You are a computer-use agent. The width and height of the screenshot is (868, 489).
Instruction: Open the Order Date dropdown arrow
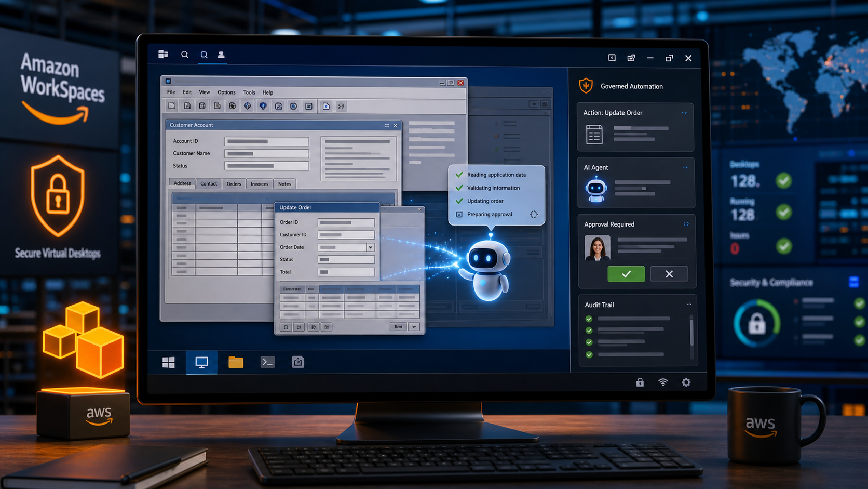[x=371, y=247]
